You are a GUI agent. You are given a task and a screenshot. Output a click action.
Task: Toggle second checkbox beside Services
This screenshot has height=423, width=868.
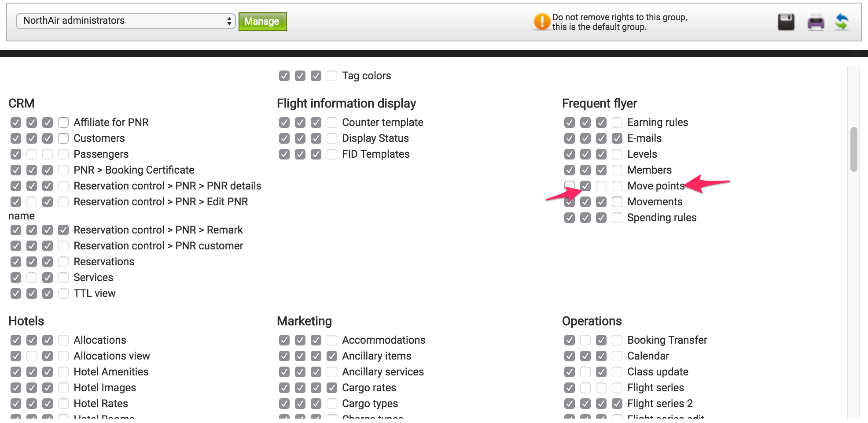[32, 278]
